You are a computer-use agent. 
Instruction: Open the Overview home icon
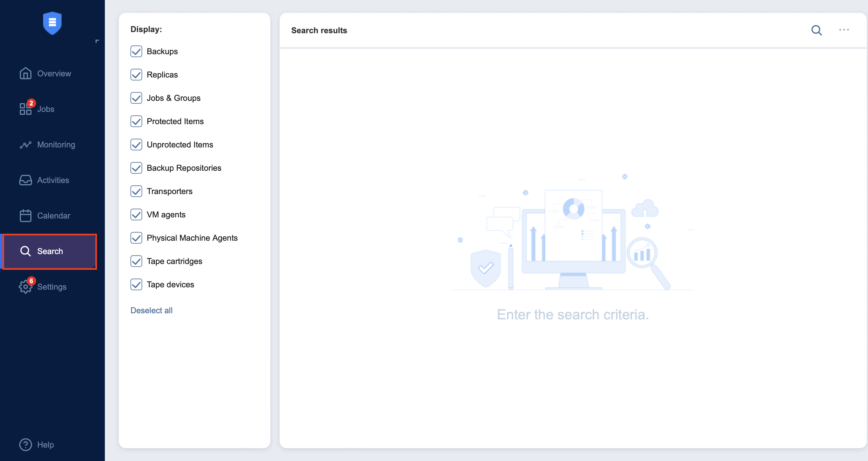pos(25,73)
